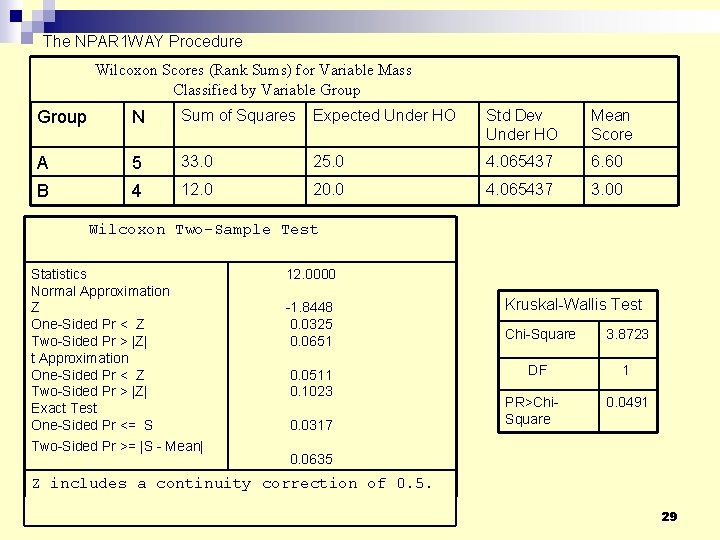Viewport: 720px width, 540px height.
Task: Select the Z value '-1.8448'
Action: (x=309, y=307)
